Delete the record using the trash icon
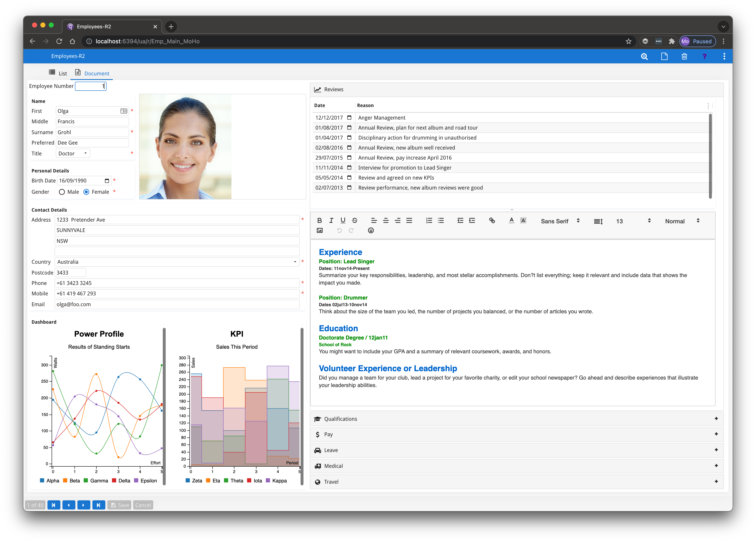The image size is (756, 542). [684, 56]
